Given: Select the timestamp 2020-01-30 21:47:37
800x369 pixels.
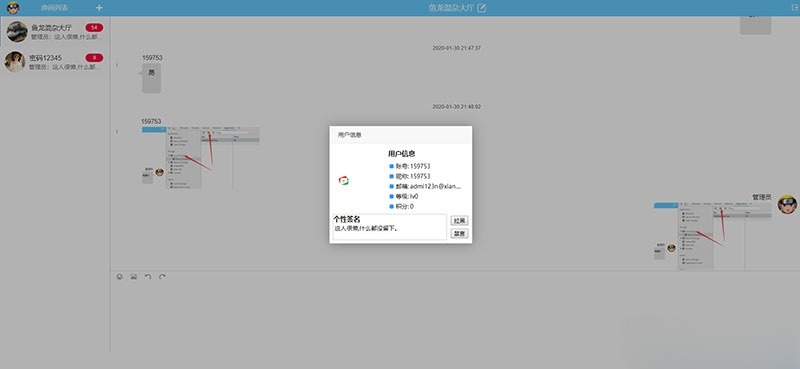Looking at the screenshot, I should coord(457,48).
